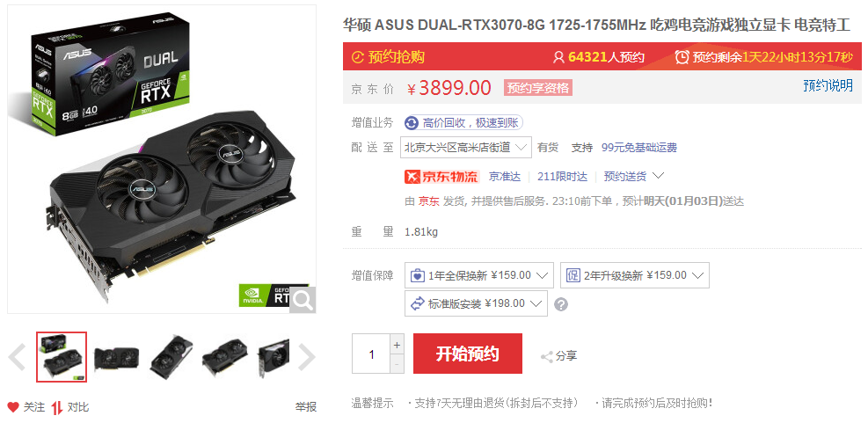The image size is (868, 423).
Task: Expand the 预约送货 delivery options chevron
Action: (x=658, y=176)
